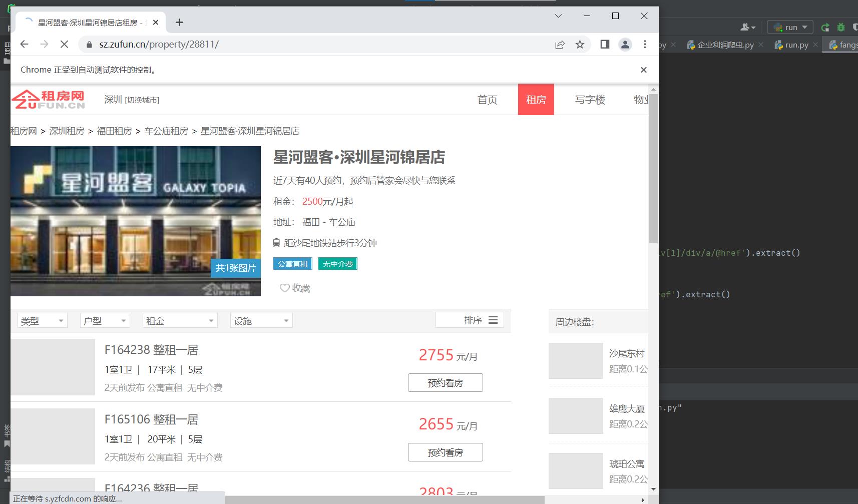Click the 切换城市 link
The image size is (858, 504).
tap(142, 100)
